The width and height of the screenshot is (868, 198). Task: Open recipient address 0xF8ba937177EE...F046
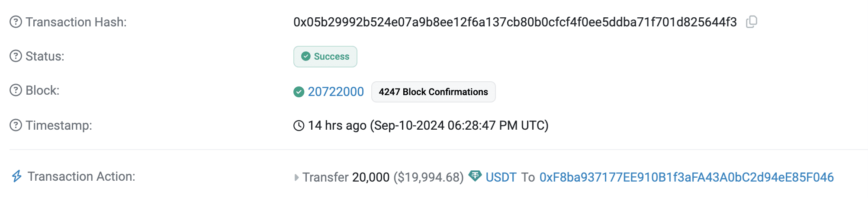point(686,177)
